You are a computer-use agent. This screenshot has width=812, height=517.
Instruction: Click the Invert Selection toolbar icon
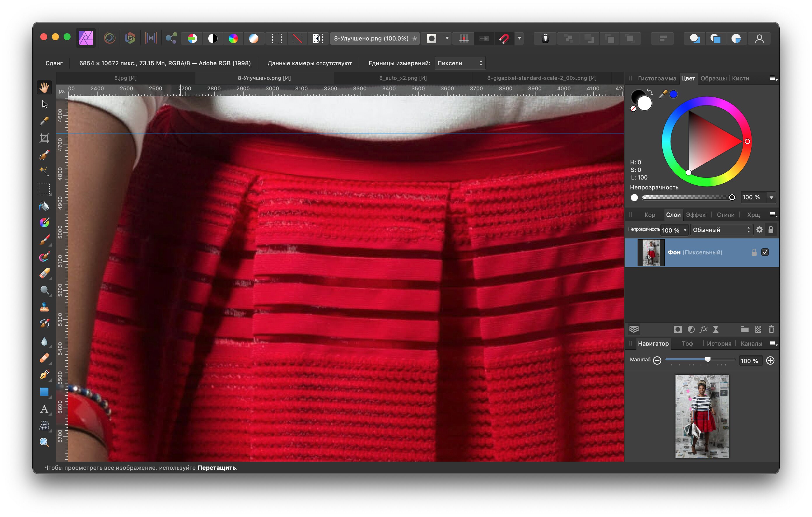[318, 38]
